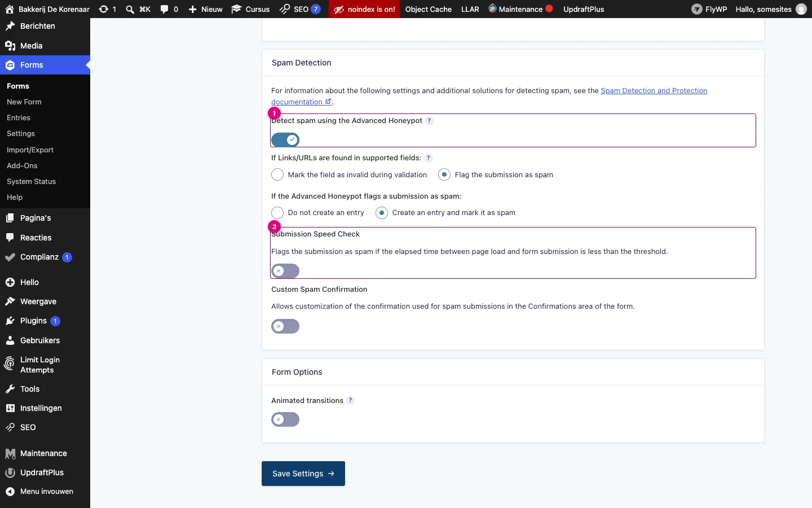Screen dimensions: 812x508
Task: Enable the Submission Speed Check toggle
Action: [285, 271]
